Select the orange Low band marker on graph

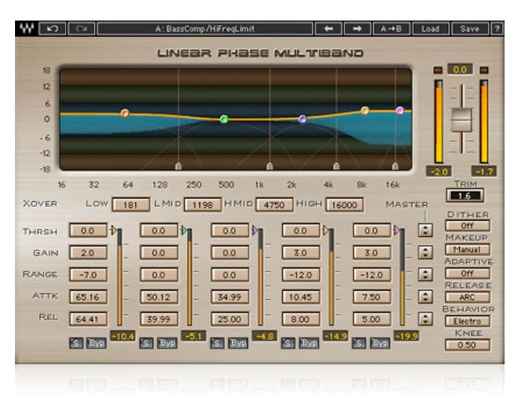coord(125,114)
